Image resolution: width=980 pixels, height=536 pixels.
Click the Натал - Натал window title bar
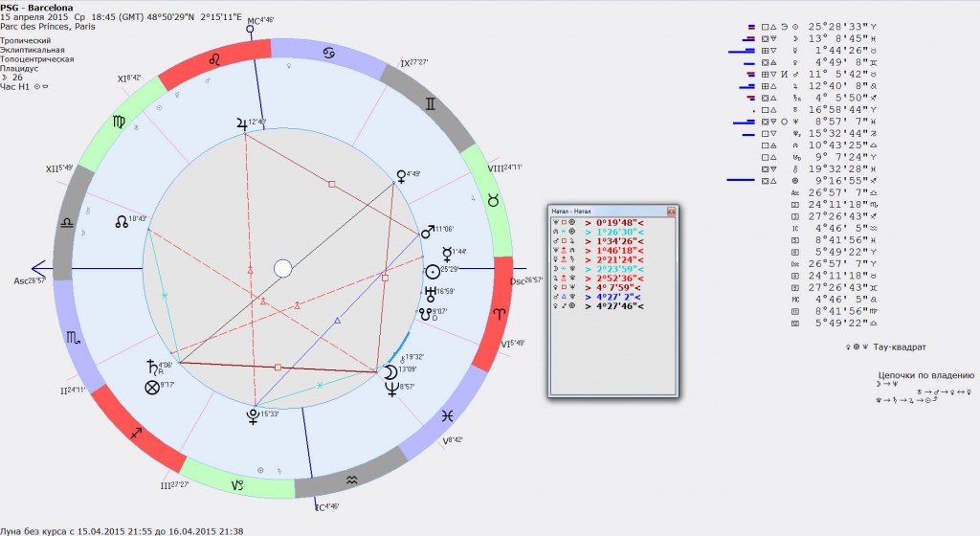(x=613, y=212)
